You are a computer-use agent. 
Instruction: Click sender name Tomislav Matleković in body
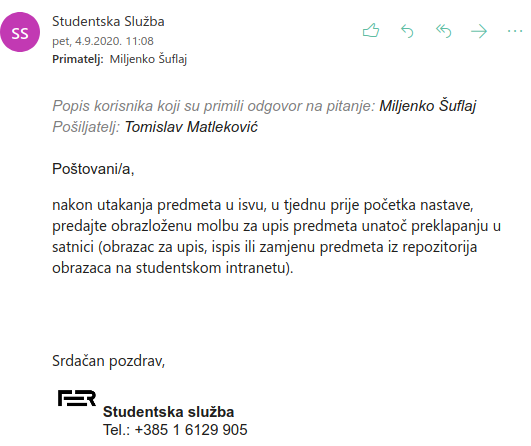191,127
